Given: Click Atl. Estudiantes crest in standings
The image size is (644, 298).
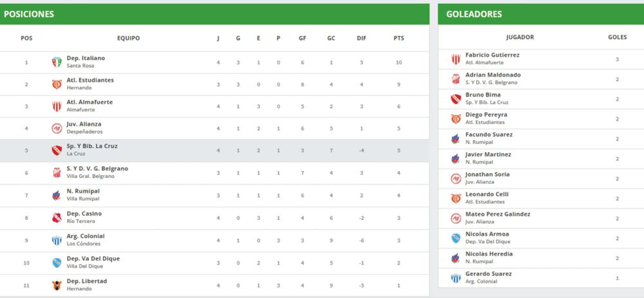Looking at the screenshot, I should point(56,84).
